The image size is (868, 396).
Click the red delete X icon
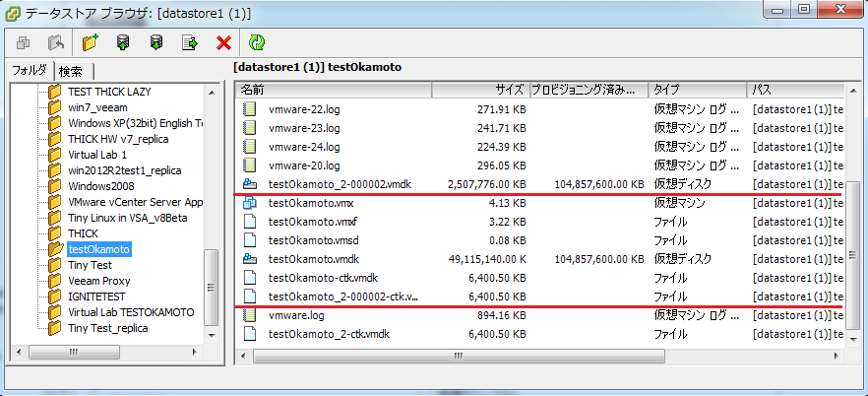[x=223, y=43]
